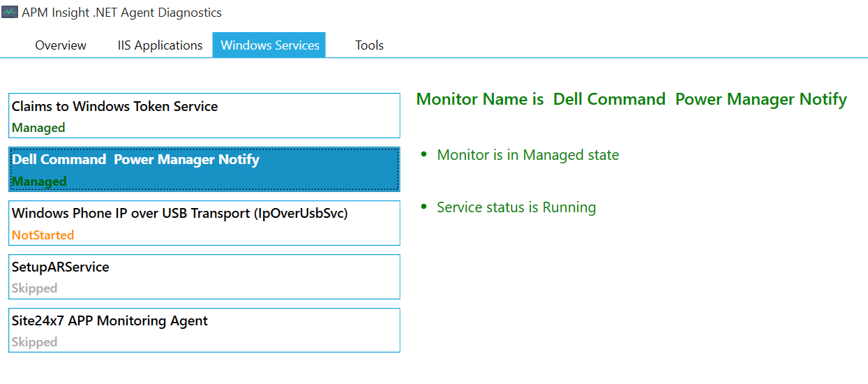Click Skipped status under SetupARService

pos(34,288)
